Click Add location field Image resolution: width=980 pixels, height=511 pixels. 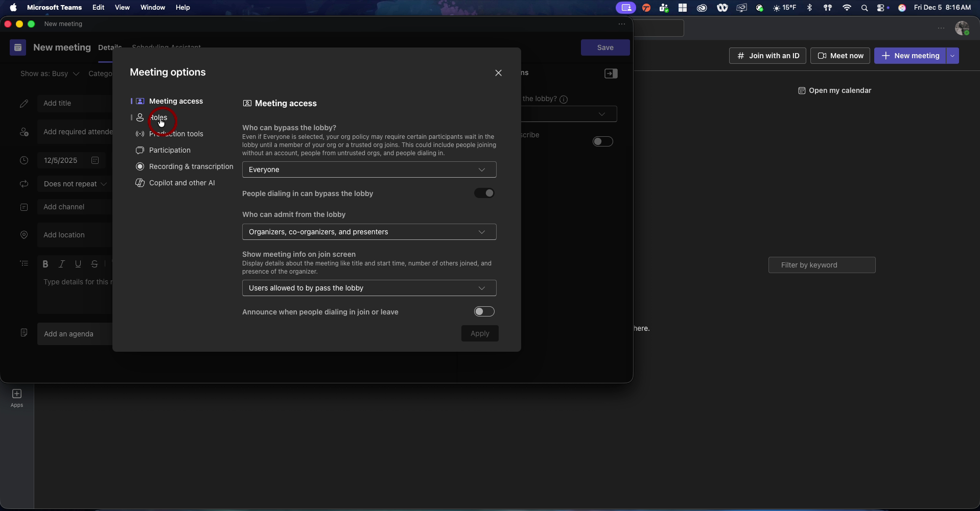pos(75,235)
